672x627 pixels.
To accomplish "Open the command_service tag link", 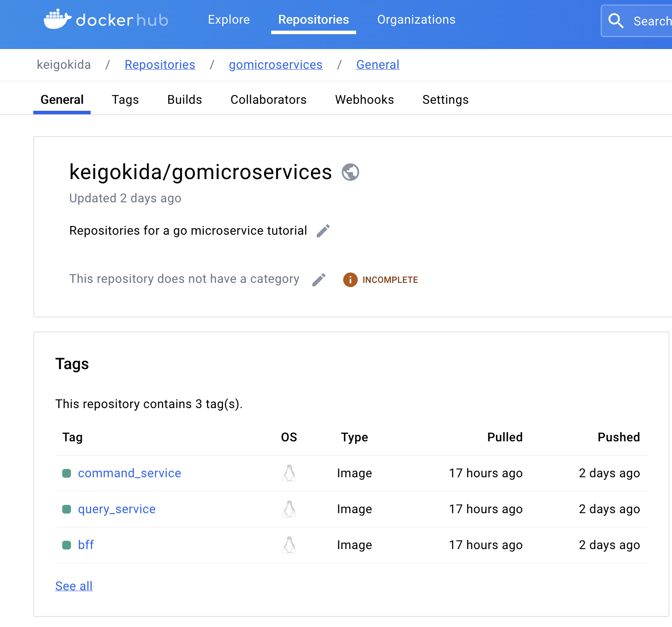I will 130,473.
